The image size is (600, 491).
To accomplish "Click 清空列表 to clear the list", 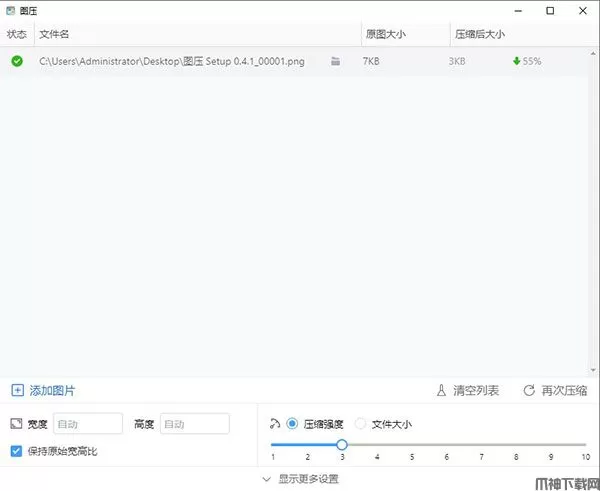I will pyautogui.click(x=468, y=390).
